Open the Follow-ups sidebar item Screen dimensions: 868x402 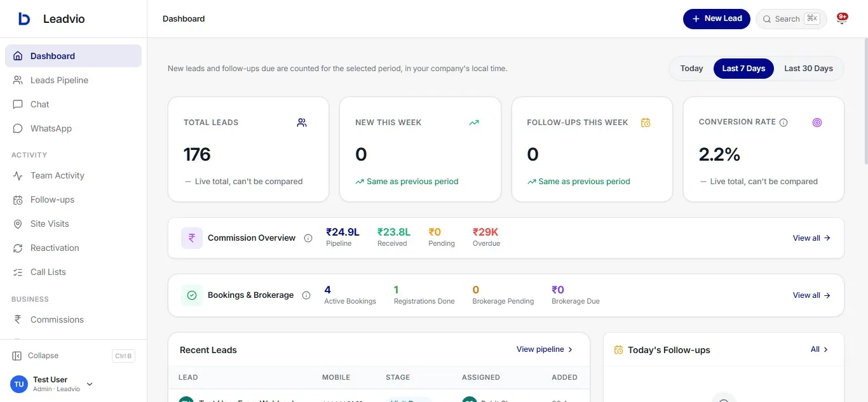[73, 199]
